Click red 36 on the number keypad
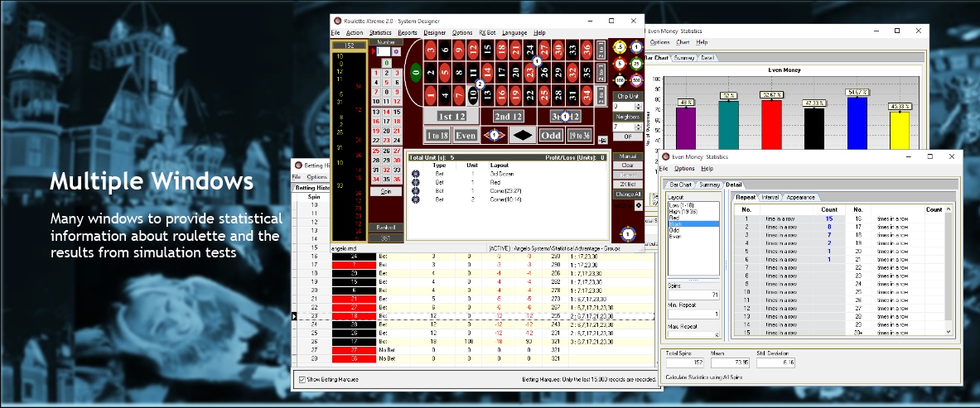Screen dimensions: 980x408 pos(397,180)
